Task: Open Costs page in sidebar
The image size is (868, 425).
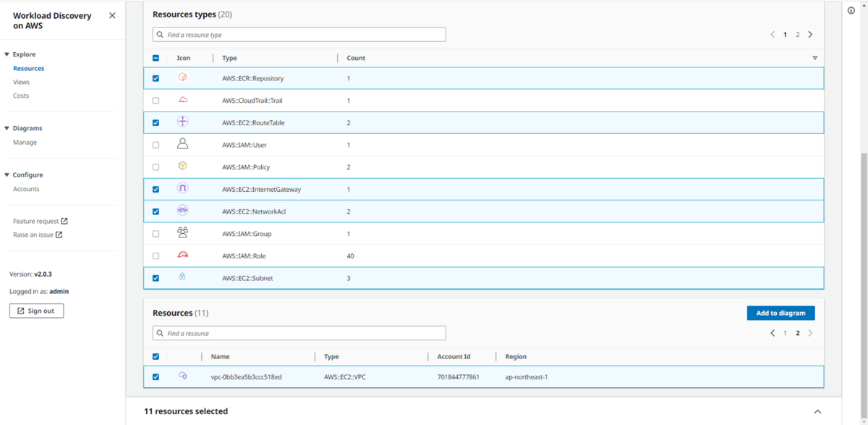Action: click(x=21, y=96)
